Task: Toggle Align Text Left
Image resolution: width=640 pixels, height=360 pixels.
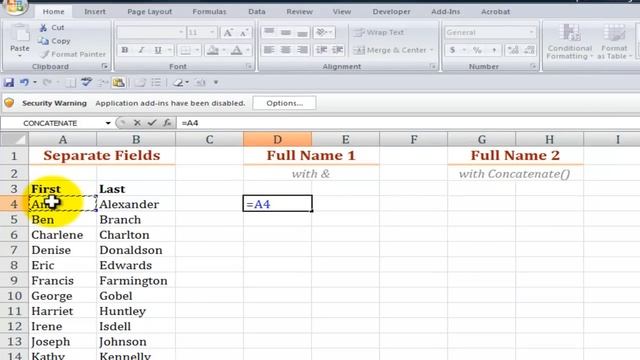Action: (x=269, y=50)
